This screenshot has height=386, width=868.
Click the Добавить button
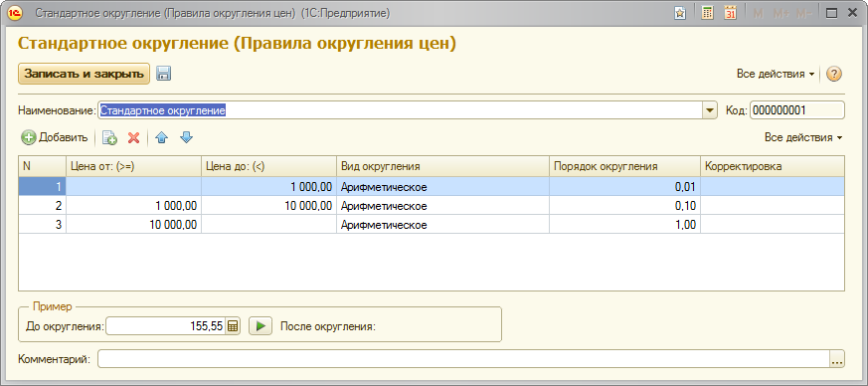click(x=55, y=138)
